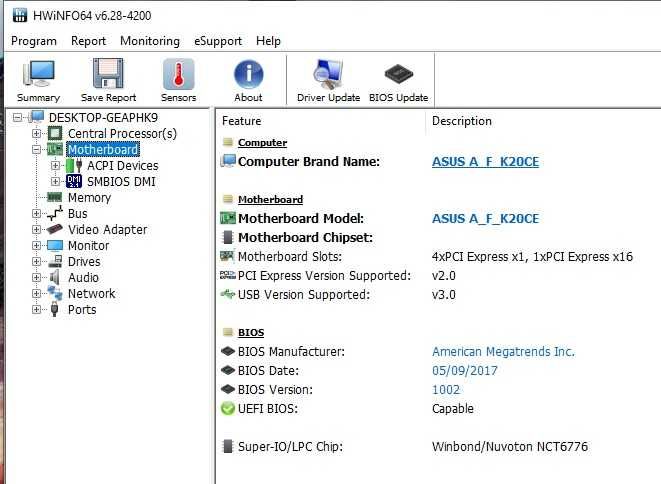Open the eSupport menu
The image size is (661, 484).
[x=218, y=41]
